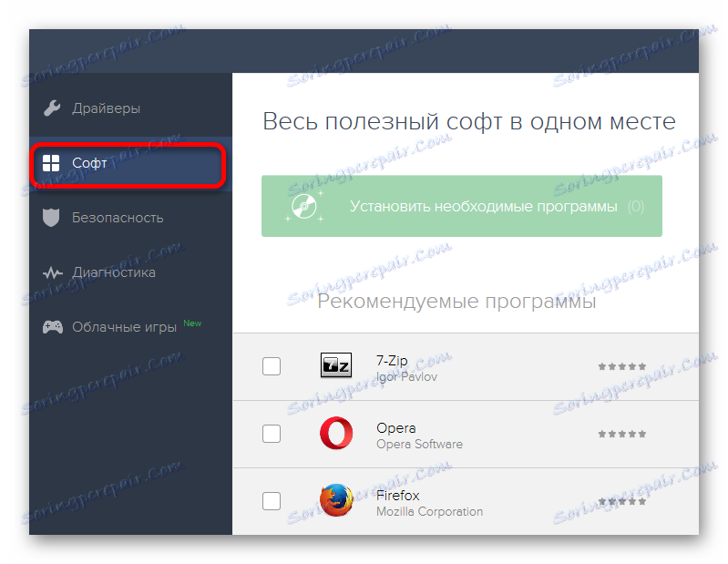
Task: Click the (0) counter on the install button
Action: click(x=636, y=206)
